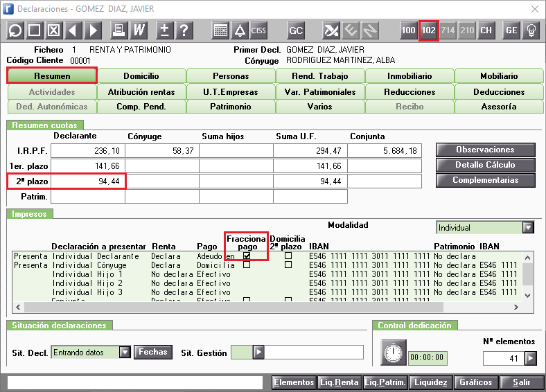Viewport: 546px width, 392px height.
Task: Click the GC toolbar icon
Action: 296,30
